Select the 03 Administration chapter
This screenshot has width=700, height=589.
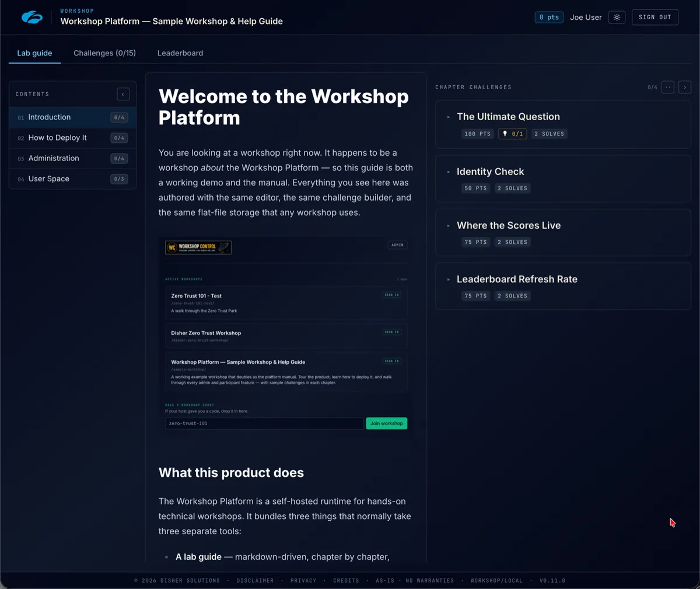tap(73, 158)
